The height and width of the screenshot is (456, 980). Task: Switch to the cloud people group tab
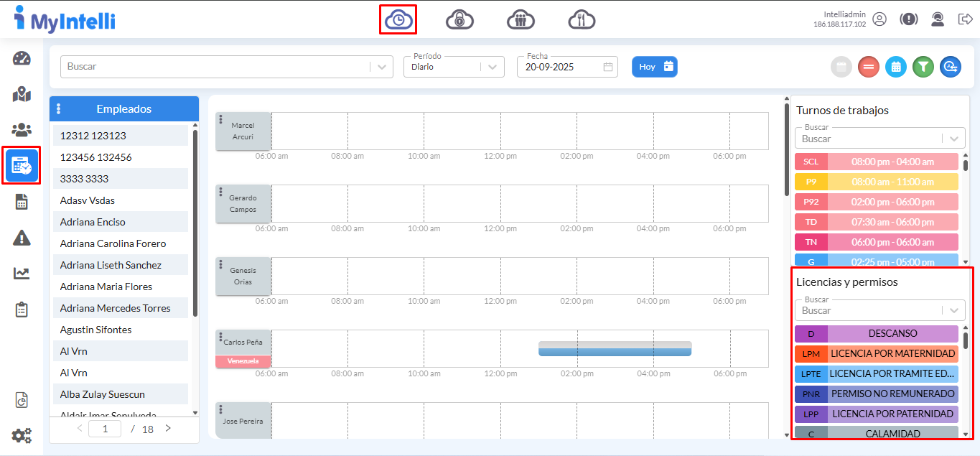[521, 19]
